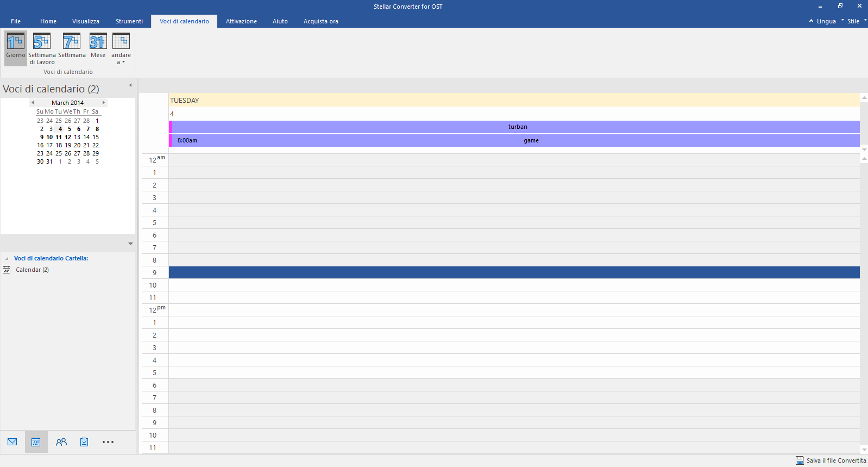868x467 pixels.
Task: Open the Home ribbon tab
Action: (48, 21)
